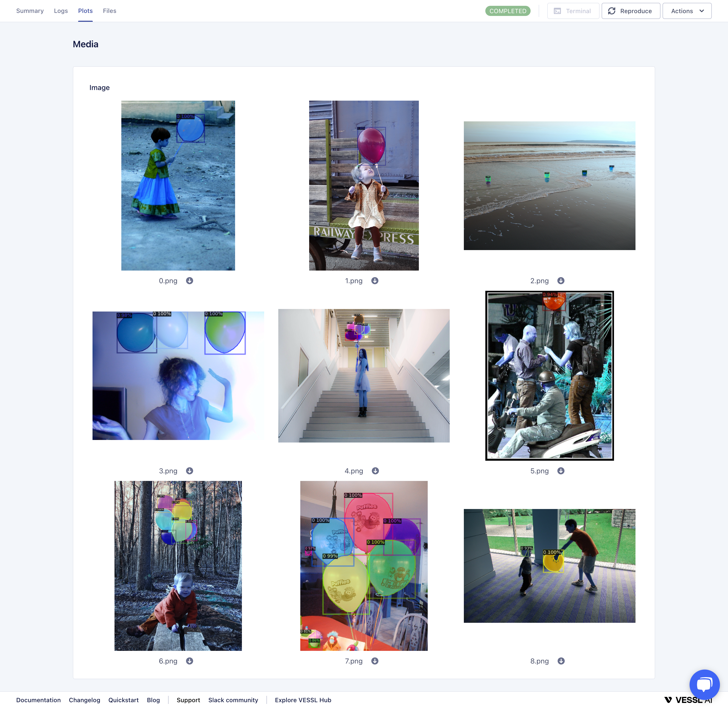Switch to the Summary tab
This screenshot has width=728, height=708.
30,11
